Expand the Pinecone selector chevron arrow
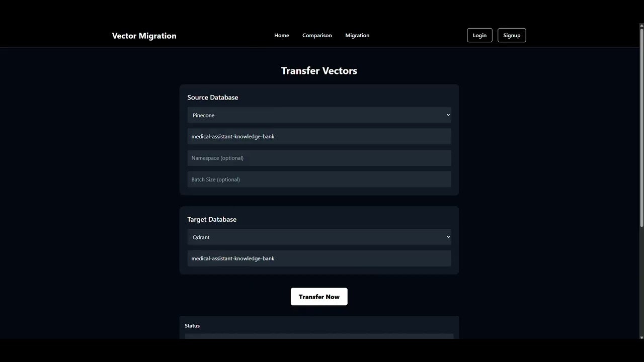The image size is (644, 362). (447, 115)
